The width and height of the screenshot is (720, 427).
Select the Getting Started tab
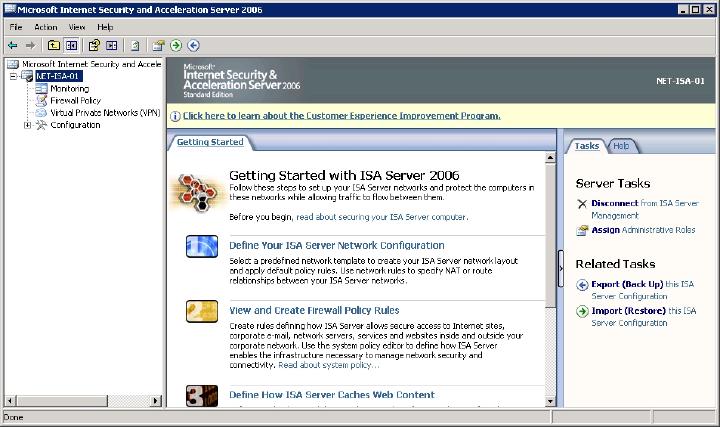(210, 142)
